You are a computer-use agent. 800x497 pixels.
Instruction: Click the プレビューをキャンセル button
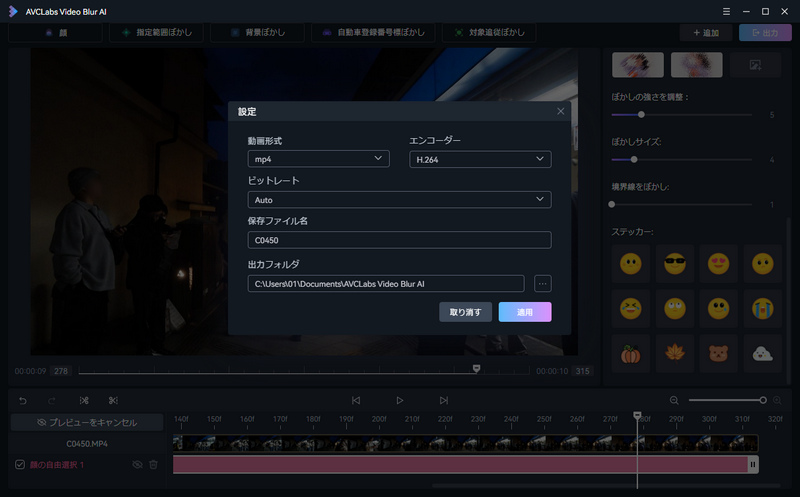coord(87,423)
